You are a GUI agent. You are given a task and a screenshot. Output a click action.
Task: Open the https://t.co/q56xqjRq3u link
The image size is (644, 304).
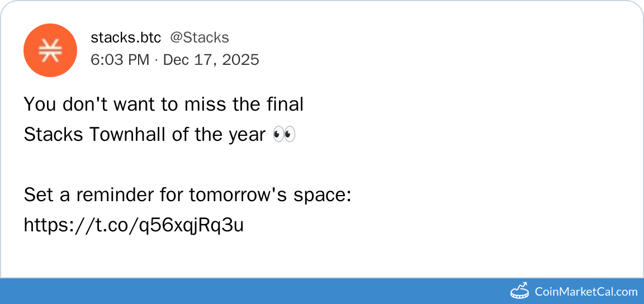134,225
